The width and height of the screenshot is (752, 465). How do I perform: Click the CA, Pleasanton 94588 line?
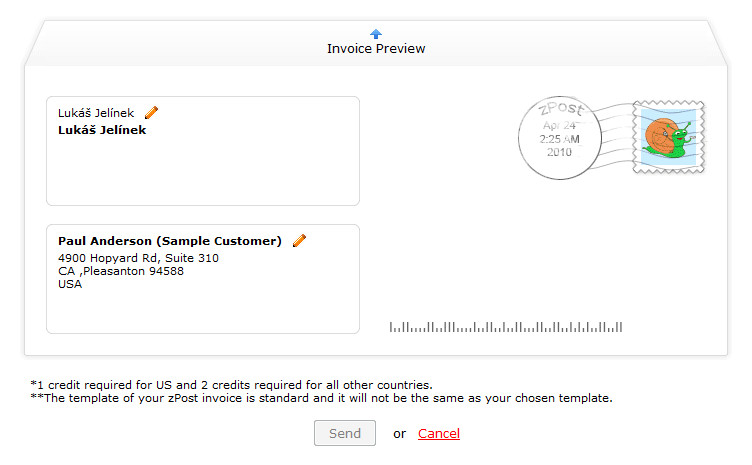click(121, 271)
